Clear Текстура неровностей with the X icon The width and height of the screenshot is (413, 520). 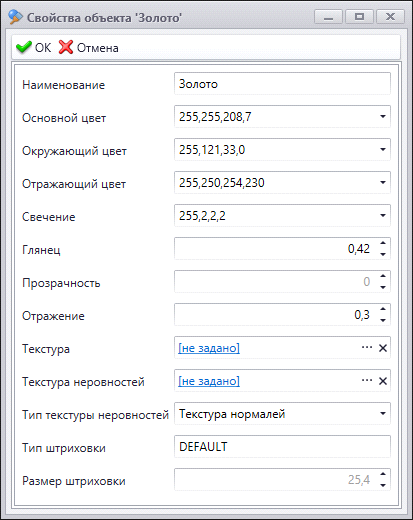pyautogui.click(x=383, y=381)
